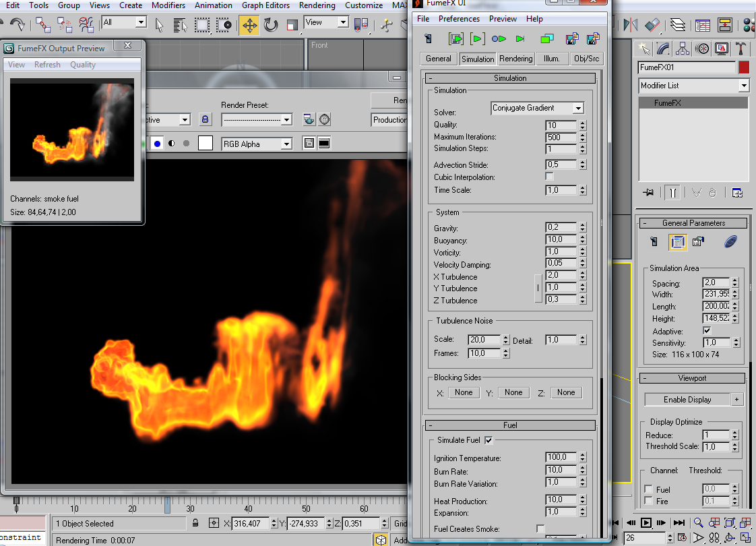The height and width of the screenshot is (546, 756).
Task: Open the Render Preset dropdown
Action: (x=257, y=119)
